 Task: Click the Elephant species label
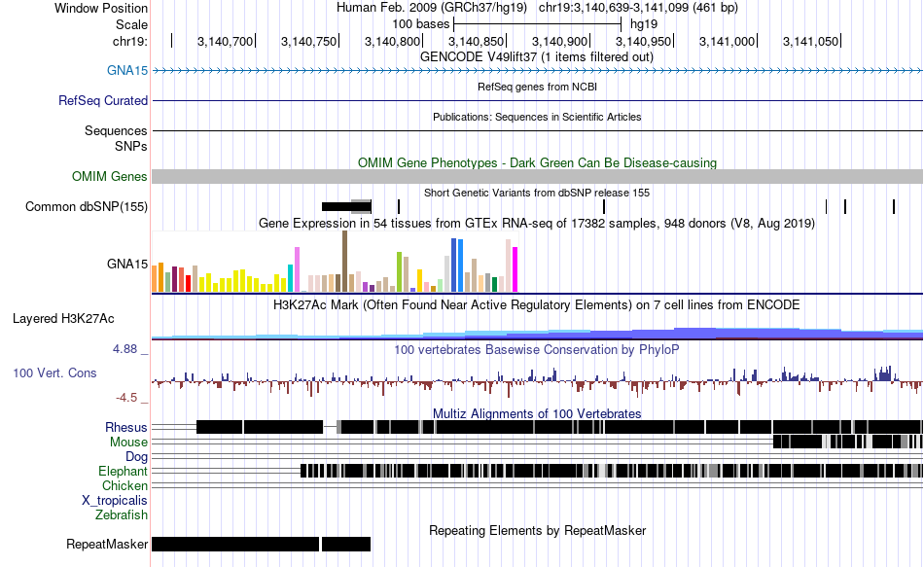tap(123, 472)
